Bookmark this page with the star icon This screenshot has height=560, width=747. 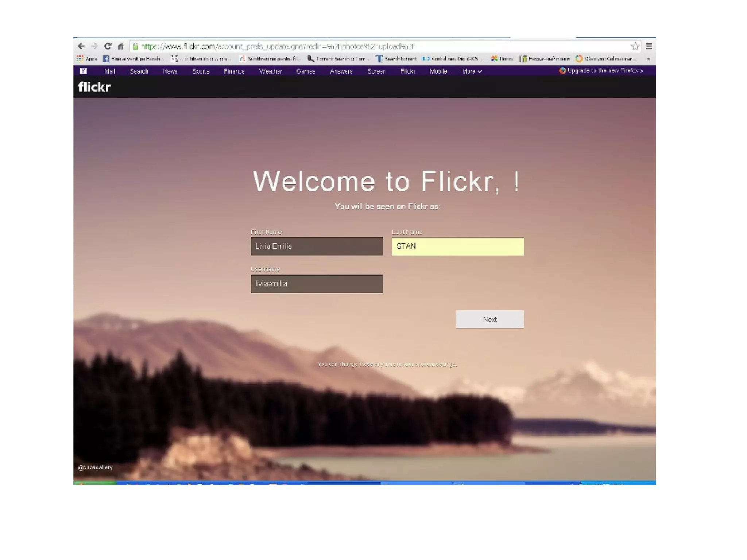pyautogui.click(x=635, y=46)
